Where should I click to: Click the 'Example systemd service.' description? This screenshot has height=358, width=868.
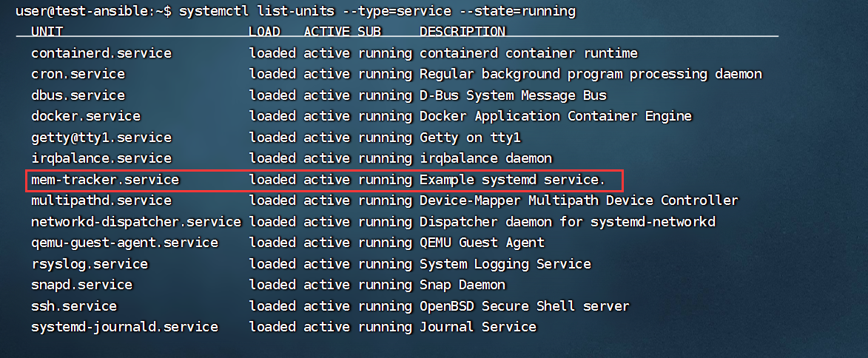coord(512,180)
